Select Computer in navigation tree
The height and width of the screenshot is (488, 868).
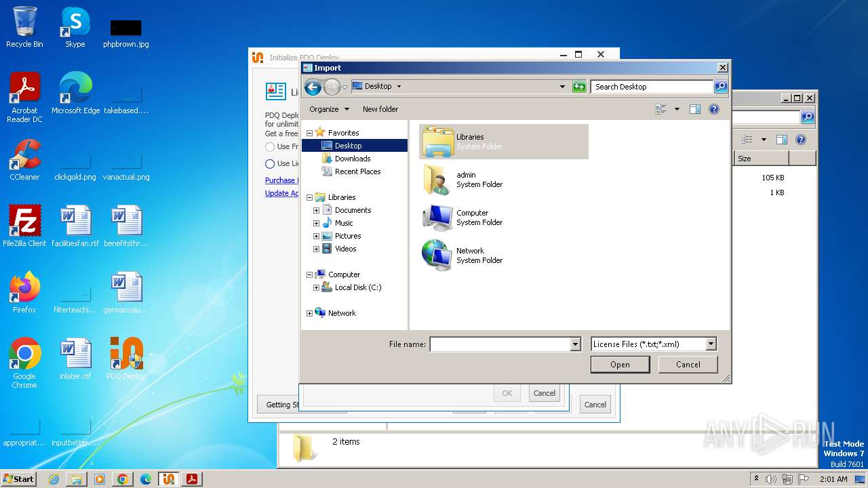click(x=344, y=274)
